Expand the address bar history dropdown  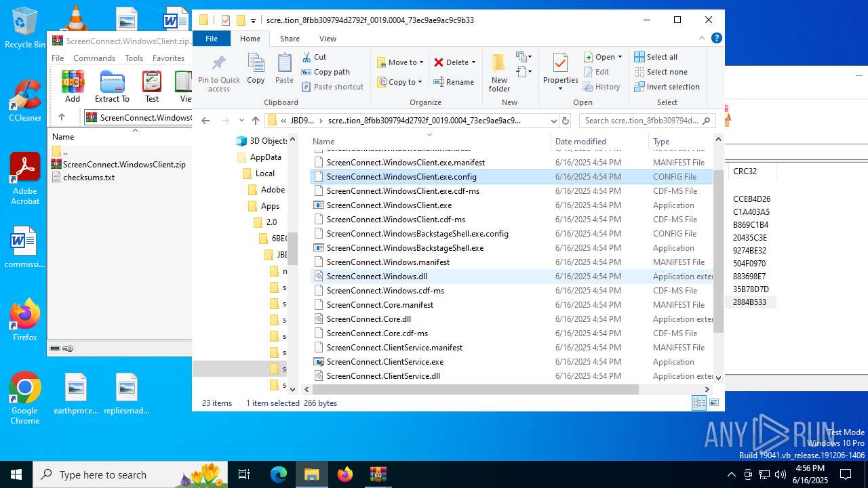(554, 121)
